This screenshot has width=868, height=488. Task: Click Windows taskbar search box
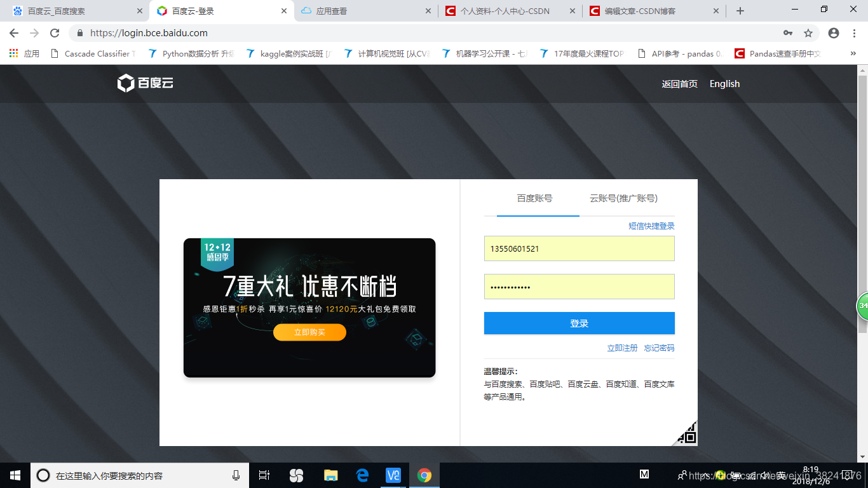[140, 475]
